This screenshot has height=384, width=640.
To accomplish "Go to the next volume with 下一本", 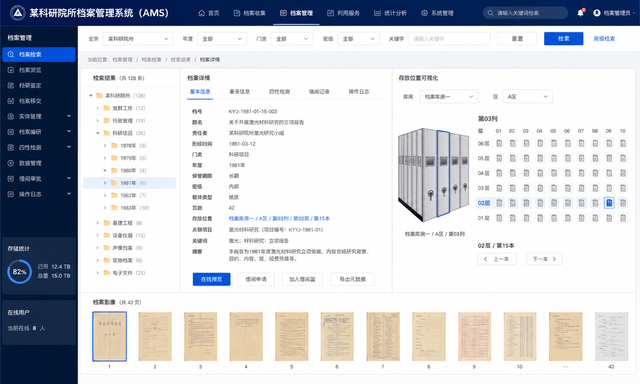I will 544,259.
